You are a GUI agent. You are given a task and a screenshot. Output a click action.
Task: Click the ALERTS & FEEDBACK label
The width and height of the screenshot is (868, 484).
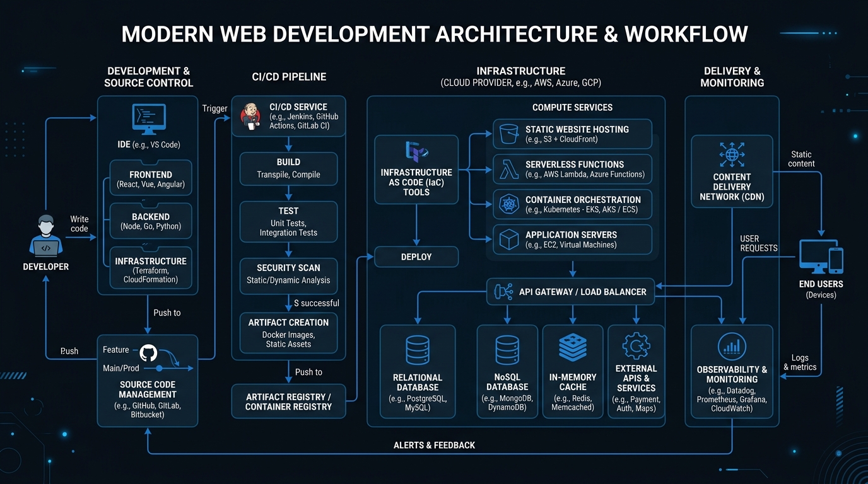click(434, 445)
